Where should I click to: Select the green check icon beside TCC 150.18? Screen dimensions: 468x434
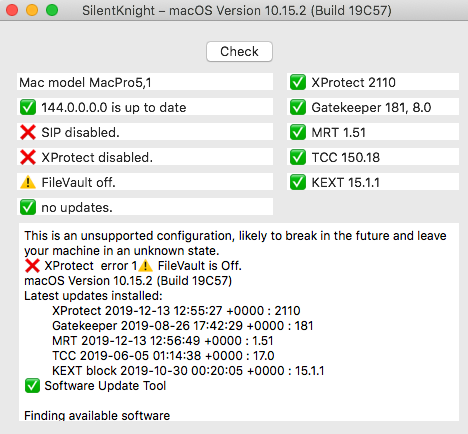[298, 157]
